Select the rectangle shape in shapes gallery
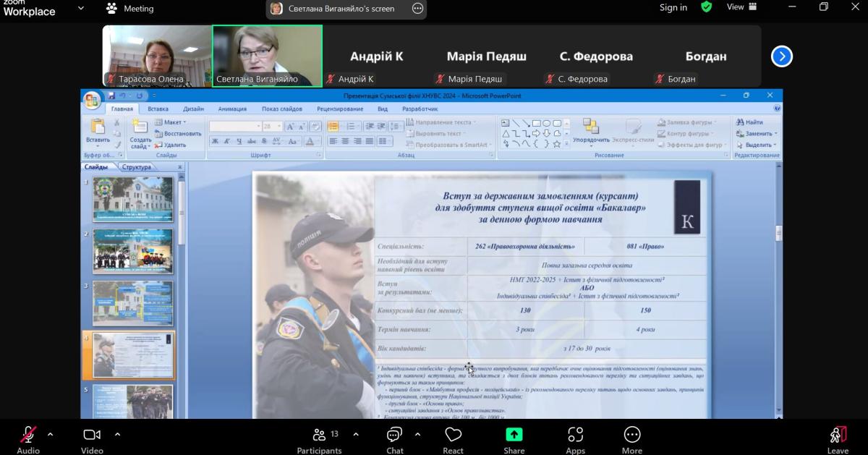The width and height of the screenshot is (868, 455). [x=536, y=123]
